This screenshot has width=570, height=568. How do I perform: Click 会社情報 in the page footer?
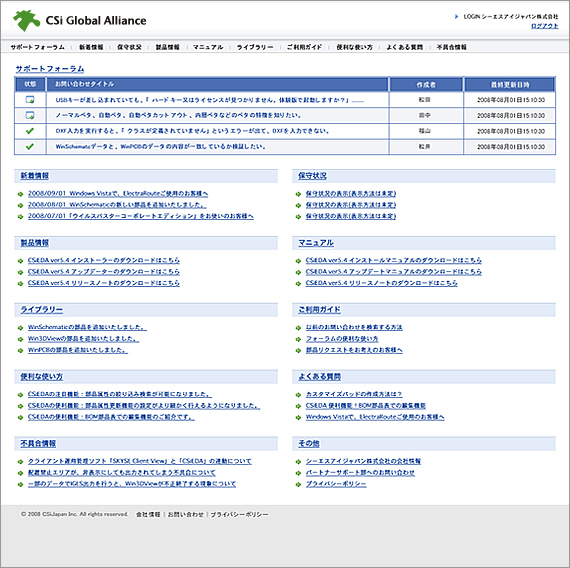pyautogui.click(x=148, y=515)
